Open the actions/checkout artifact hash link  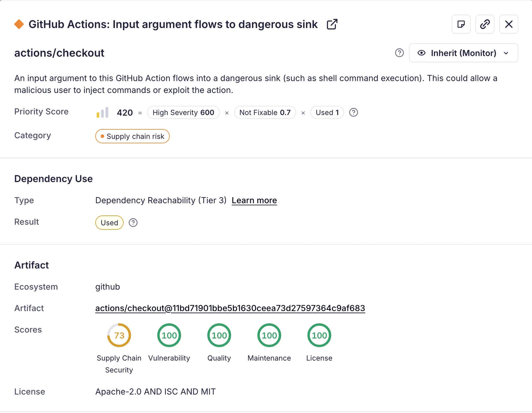point(230,308)
